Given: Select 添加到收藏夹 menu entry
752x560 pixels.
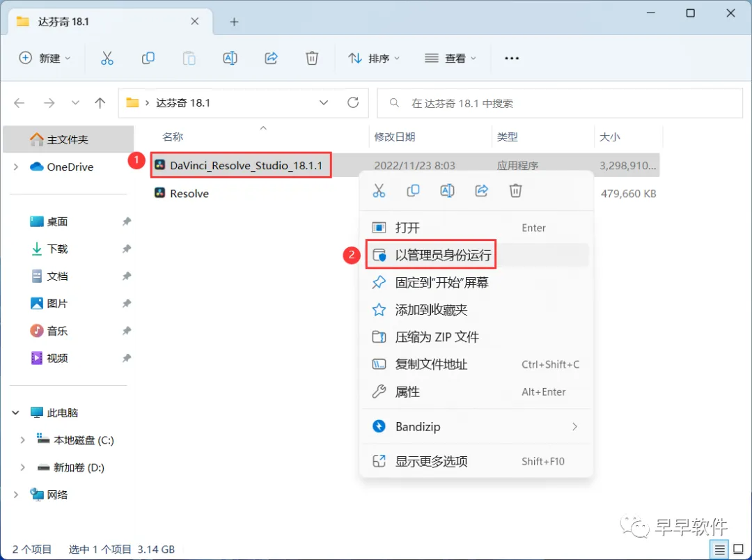Looking at the screenshot, I should point(477,309).
